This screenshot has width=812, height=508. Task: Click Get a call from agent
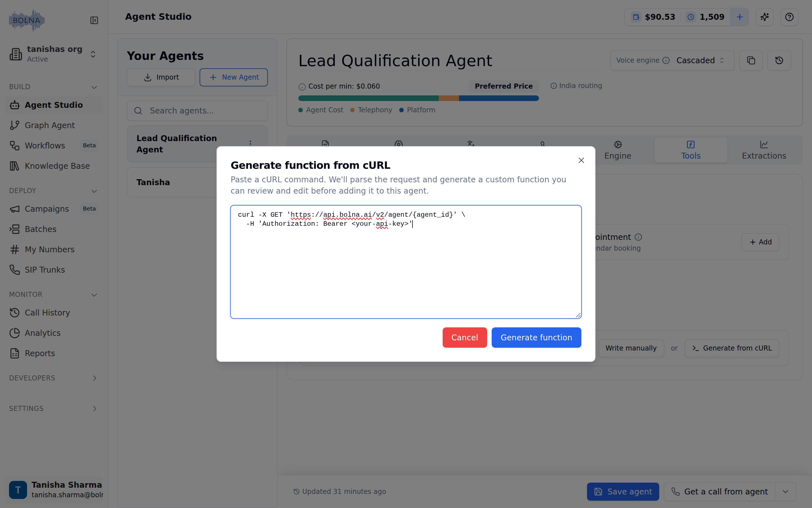720,492
